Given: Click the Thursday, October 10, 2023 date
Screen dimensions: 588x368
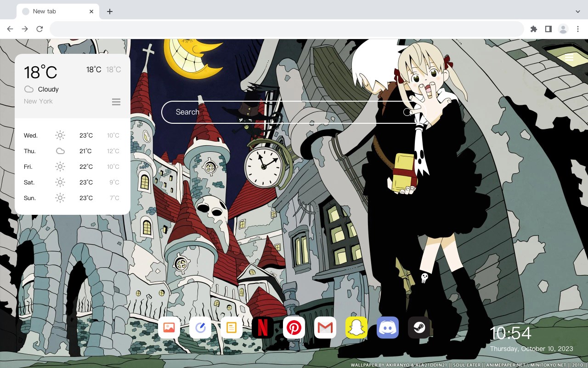Looking at the screenshot, I should [531, 349].
